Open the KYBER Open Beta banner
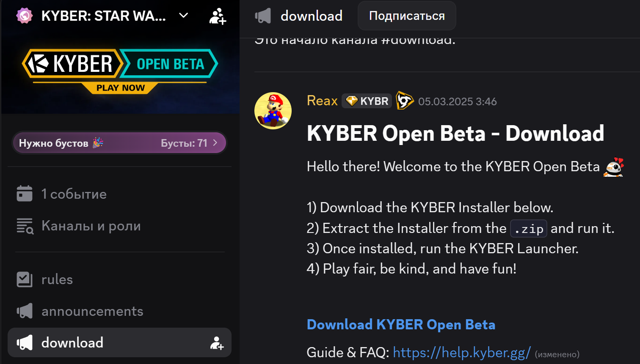 click(x=120, y=71)
